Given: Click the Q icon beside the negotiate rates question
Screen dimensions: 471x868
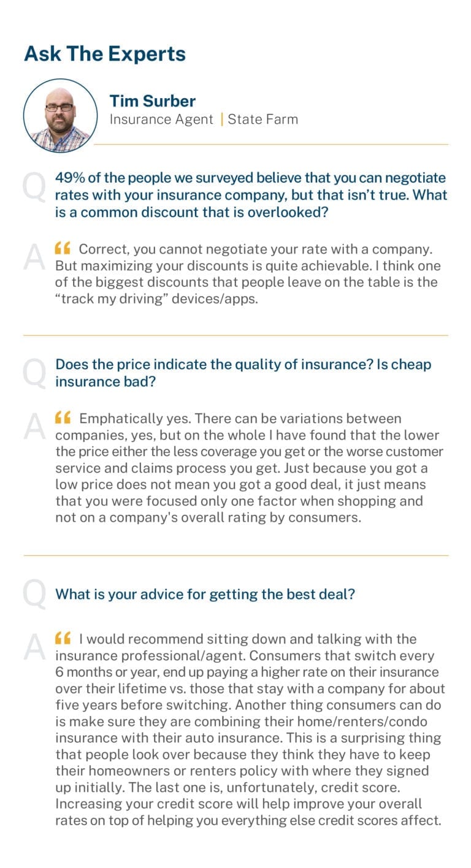Looking at the screenshot, I should 34,187.
